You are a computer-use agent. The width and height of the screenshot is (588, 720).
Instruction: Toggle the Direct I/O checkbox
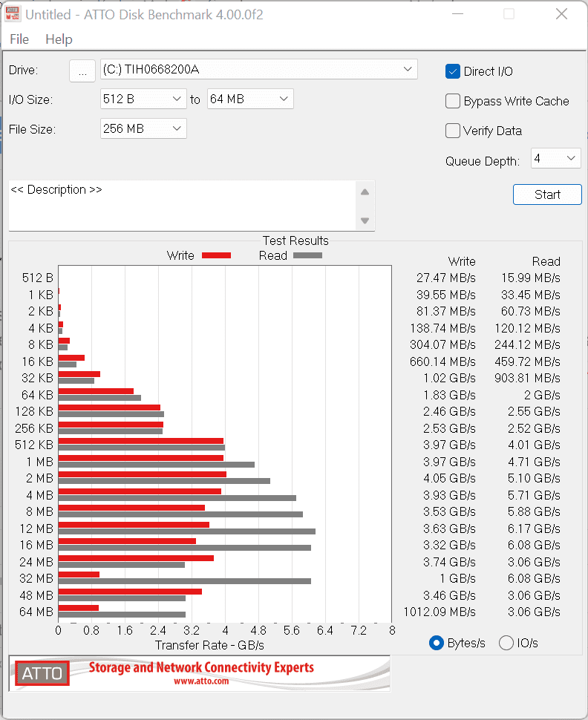(x=452, y=71)
